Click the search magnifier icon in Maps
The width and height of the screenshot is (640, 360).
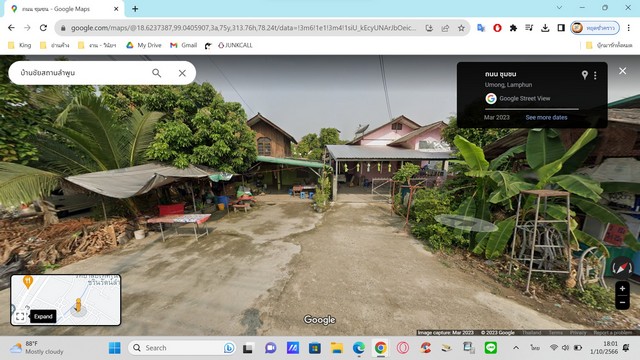[x=156, y=73]
